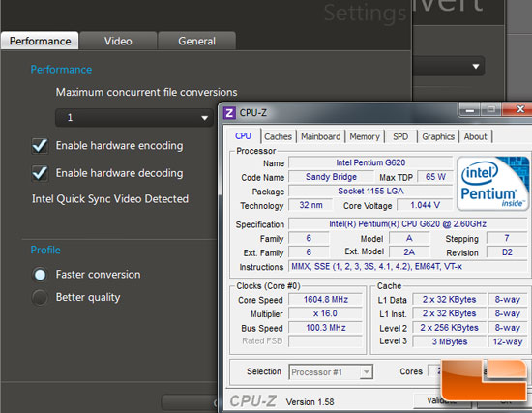Click Level 3 associativity 12-way

point(508,341)
